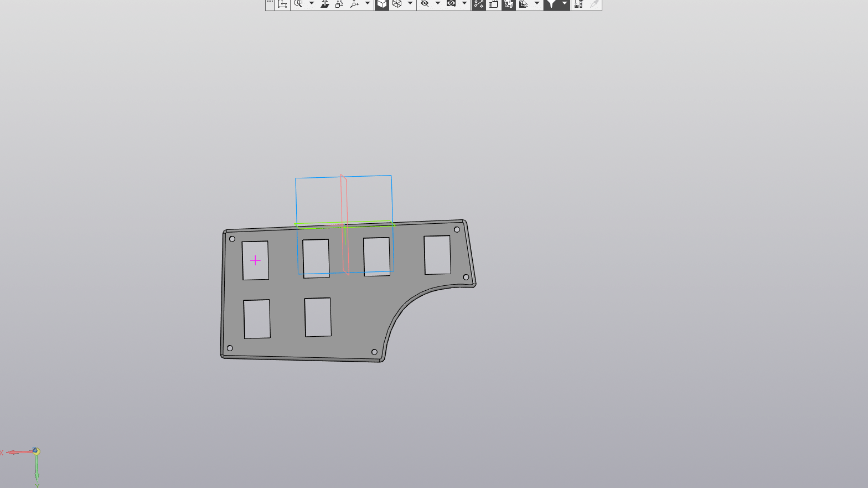868x488 pixels.
Task: Open the dropdown beside the eye icon
Action: point(464,4)
